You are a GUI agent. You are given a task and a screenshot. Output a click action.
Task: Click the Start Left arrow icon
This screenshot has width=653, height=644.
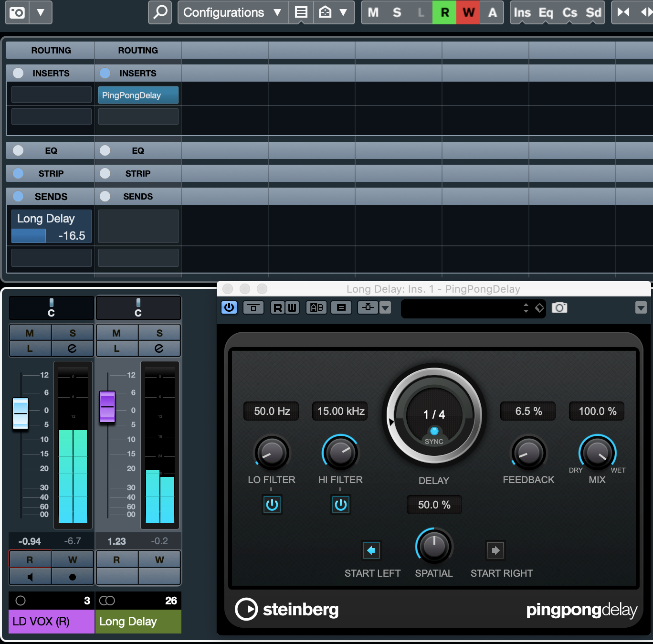[371, 550]
